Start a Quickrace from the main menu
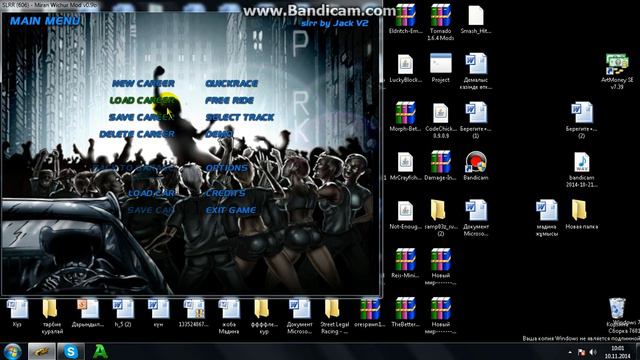Image resolution: width=640 pixels, height=360 pixels. point(231,83)
